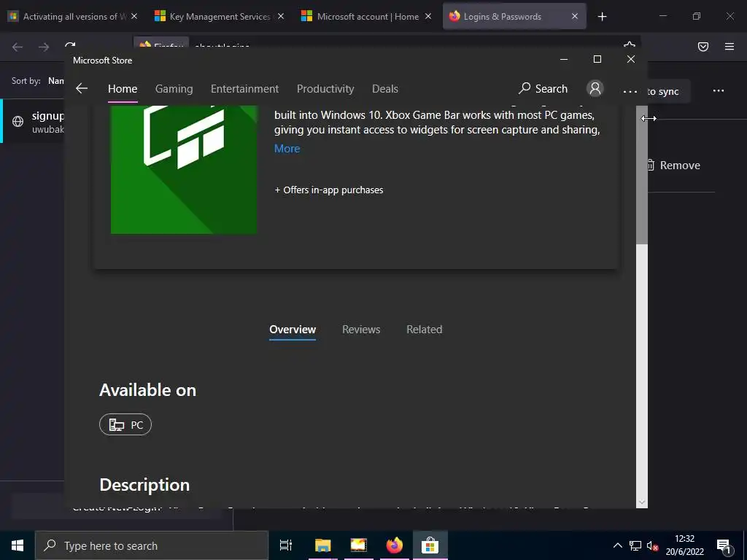Image resolution: width=747 pixels, height=560 pixels.
Task: Select the Overview section tab
Action: (293, 330)
